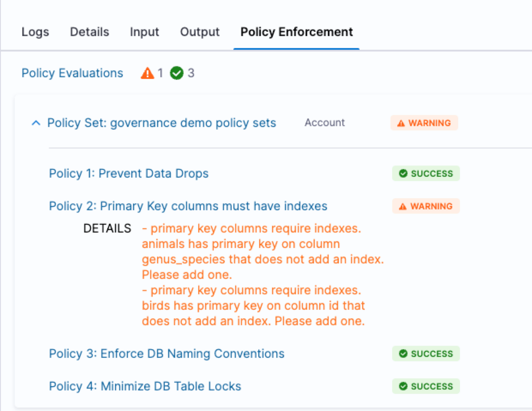Open Policy 4: Minimize DB Table Locks

[x=145, y=386]
